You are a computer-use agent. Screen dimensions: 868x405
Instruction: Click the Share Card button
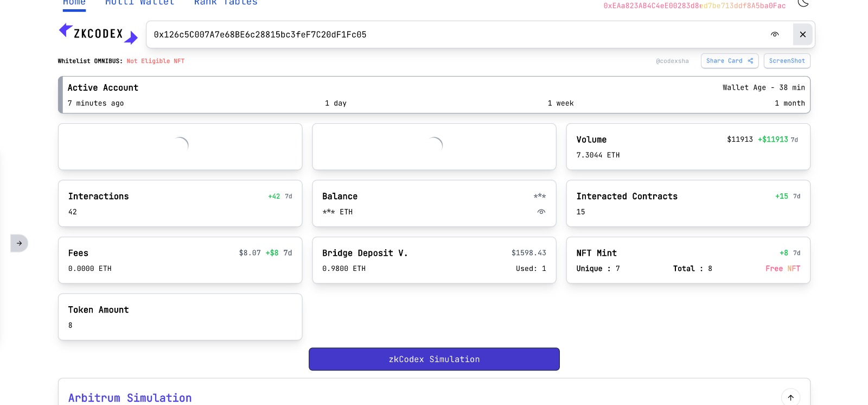[x=730, y=61]
